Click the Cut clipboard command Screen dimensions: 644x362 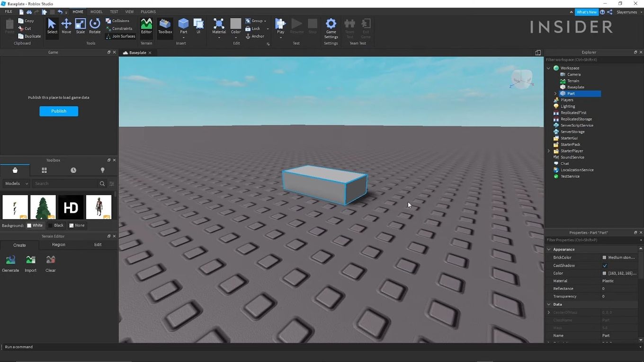click(25, 28)
